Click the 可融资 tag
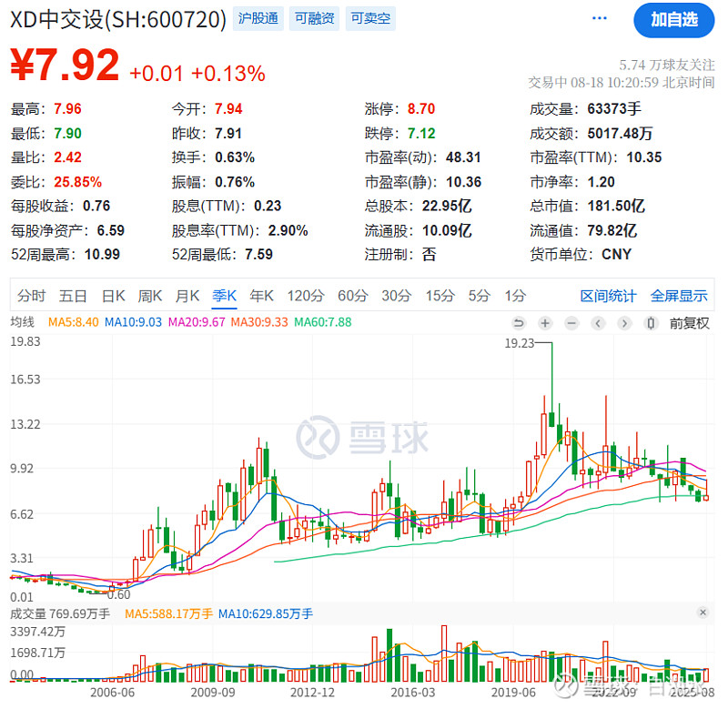Viewport: 728px width, 709px height. coord(314,18)
